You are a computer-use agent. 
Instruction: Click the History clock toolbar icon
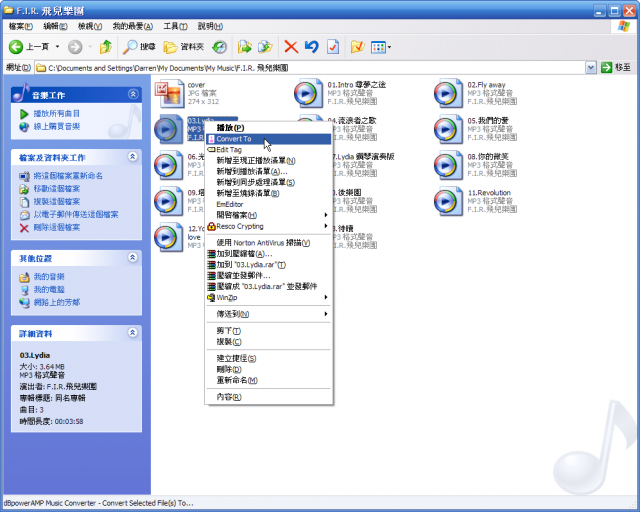tap(219, 47)
